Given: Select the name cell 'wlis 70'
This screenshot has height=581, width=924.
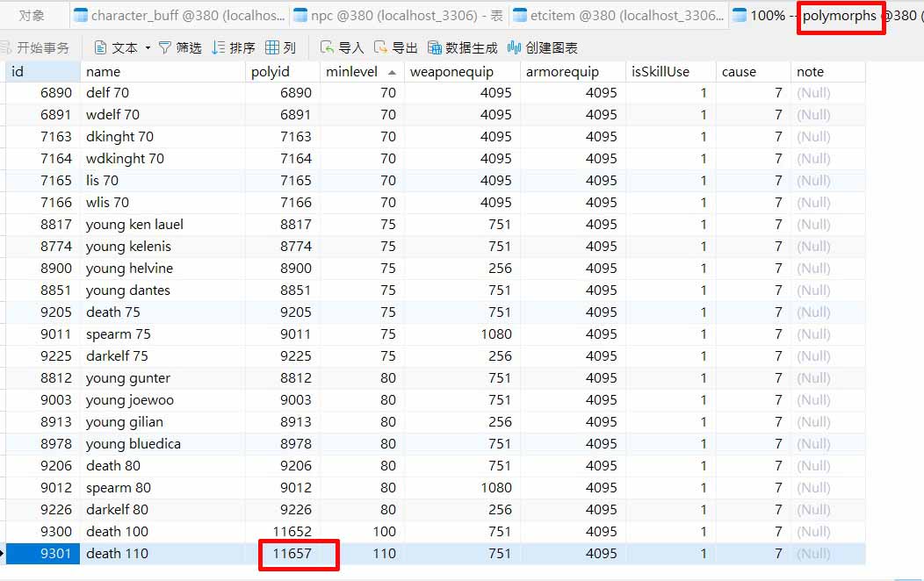Looking at the screenshot, I should coord(162,203).
